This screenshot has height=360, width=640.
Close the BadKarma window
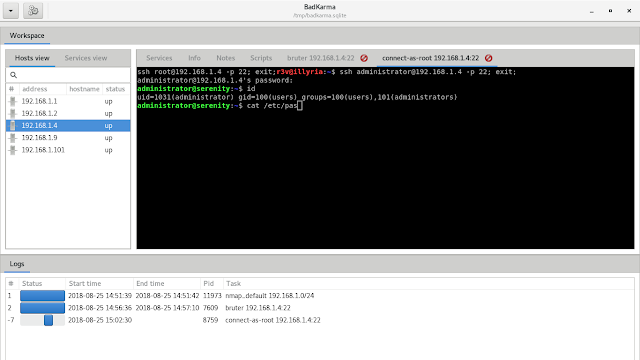click(x=629, y=11)
